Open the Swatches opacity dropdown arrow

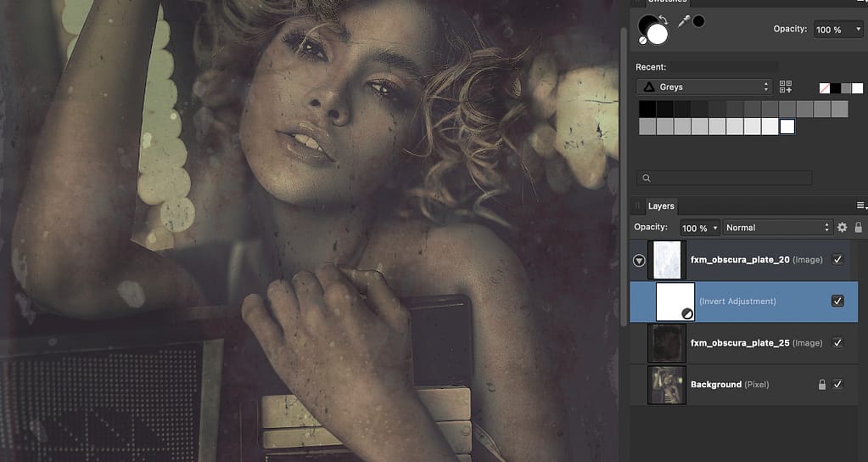tap(859, 30)
